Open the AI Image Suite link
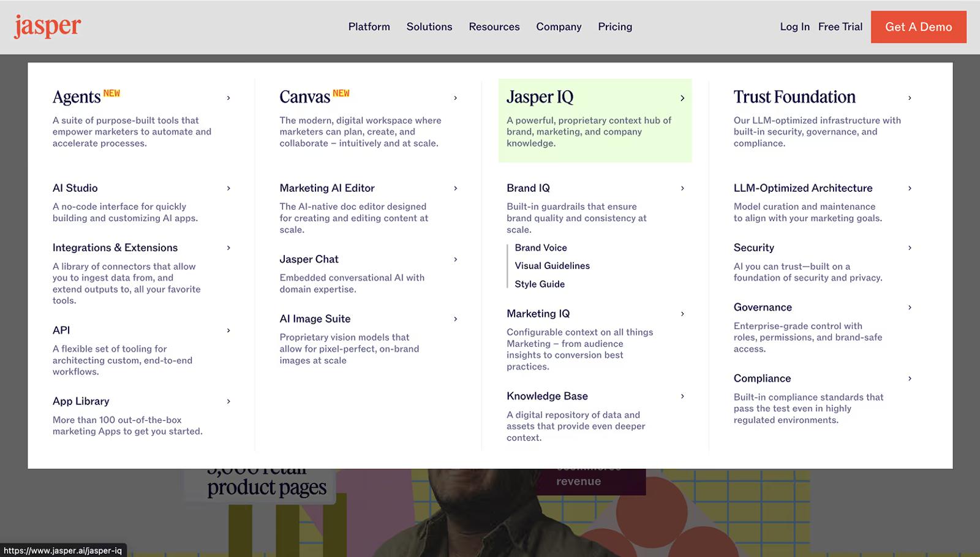This screenshot has width=980, height=557. (x=315, y=319)
